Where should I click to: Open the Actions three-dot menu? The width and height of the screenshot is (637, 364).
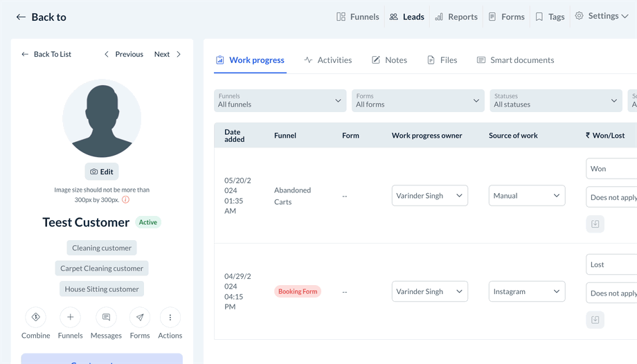click(x=170, y=317)
